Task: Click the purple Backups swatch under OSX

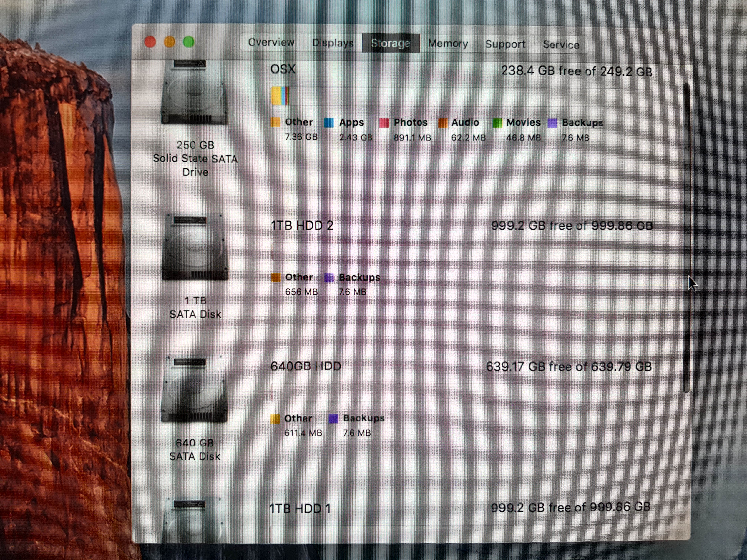Action: tap(552, 123)
